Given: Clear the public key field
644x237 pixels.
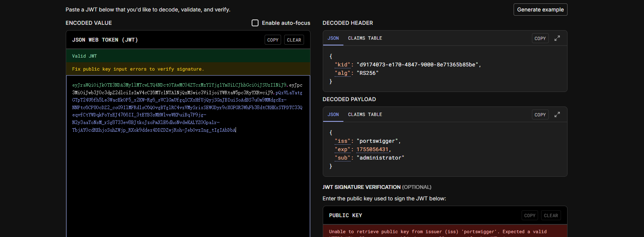Looking at the screenshot, I should 551,216.
